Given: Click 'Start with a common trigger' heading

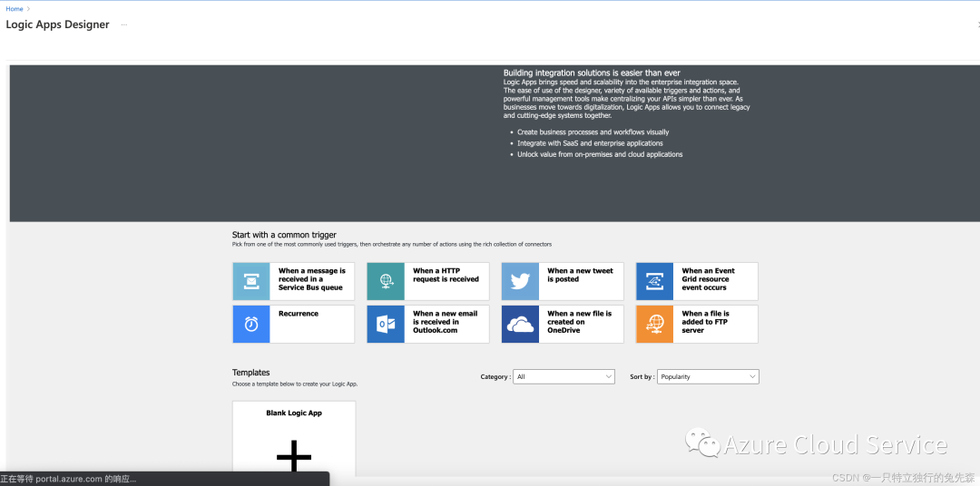Looking at the screenshot, I should [284, 235].
